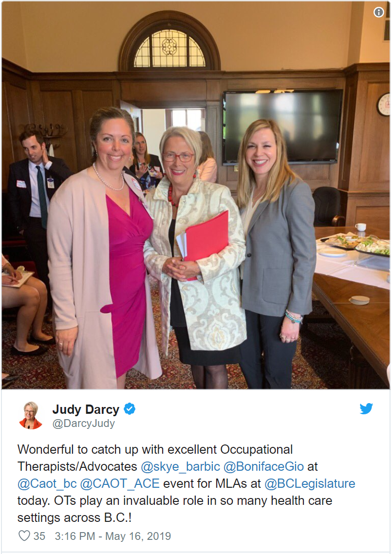Viewport: 392px width, 554px height.
Task: Open the embedded group photo
Action: pyautogui.click(x=196, y=195)
